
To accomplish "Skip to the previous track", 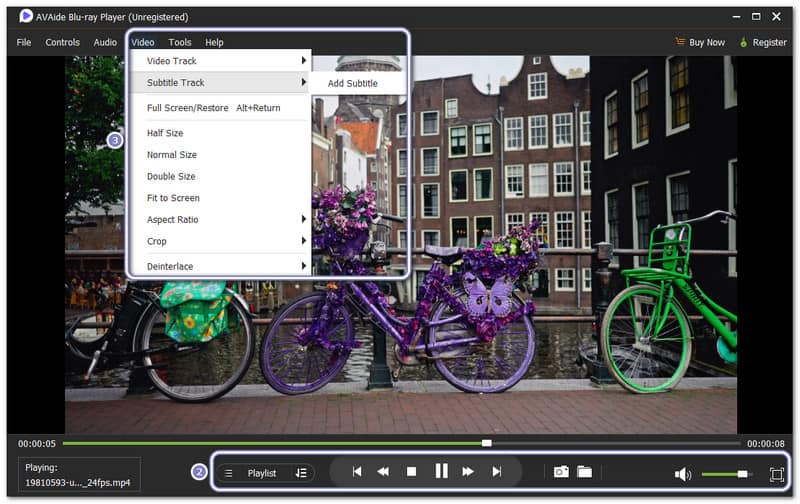I will point(356,472).
